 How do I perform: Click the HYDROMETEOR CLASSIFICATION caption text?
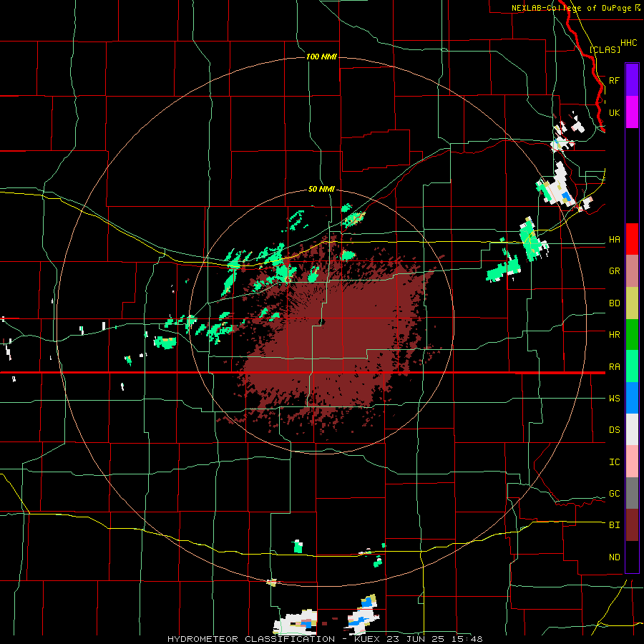[x=251, y=639]
